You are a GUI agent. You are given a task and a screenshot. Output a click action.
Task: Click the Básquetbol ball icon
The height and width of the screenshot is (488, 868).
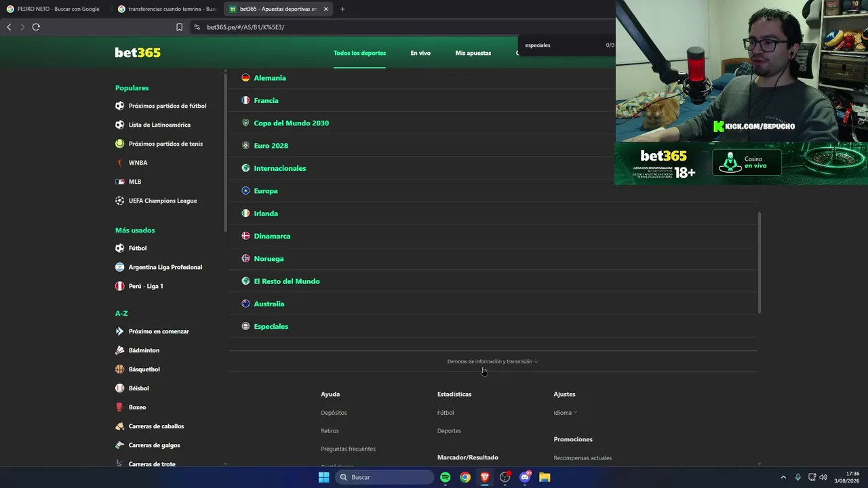(119, 369)
